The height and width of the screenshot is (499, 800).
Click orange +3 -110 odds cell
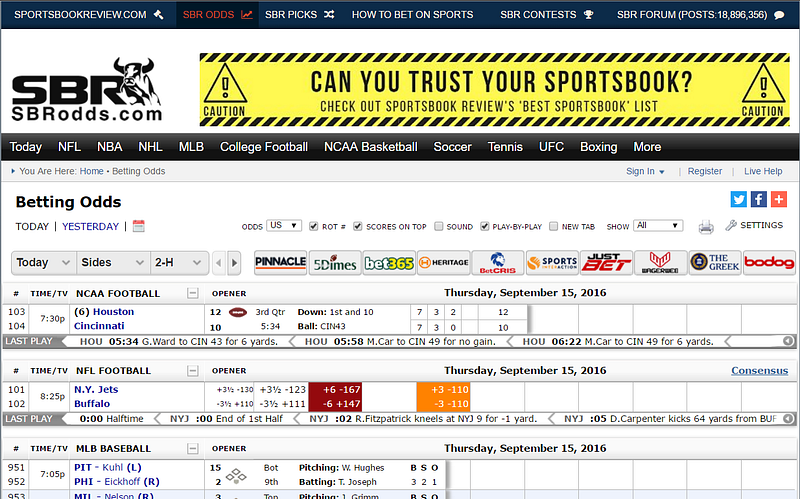(x=443, y=390)
